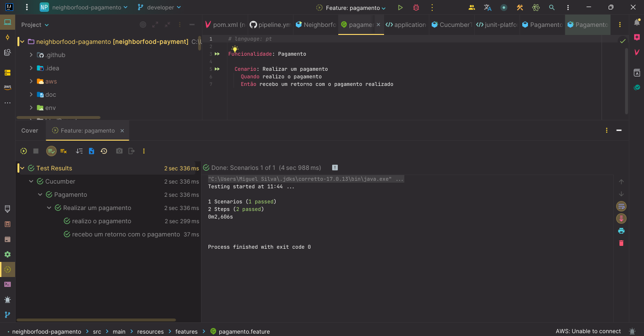Click sort tests alphabetically icon

click(x=79, y=151)
